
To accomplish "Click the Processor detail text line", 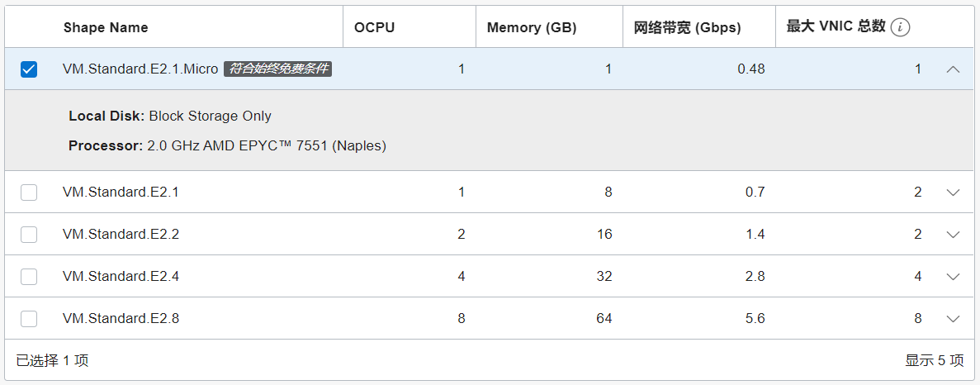I will 228,146.
